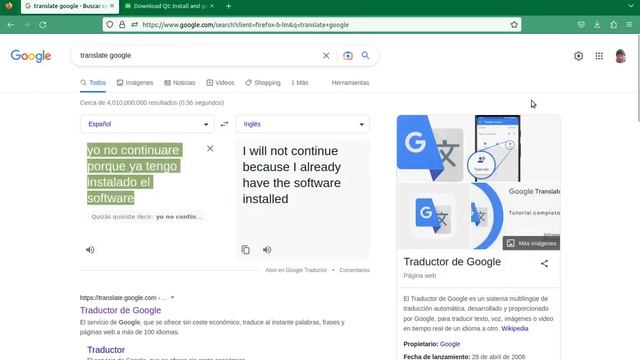Reload the page with the refresh icon
Image resolution: width=640 pixels, height=360 pixels.
tap(42, 25)
